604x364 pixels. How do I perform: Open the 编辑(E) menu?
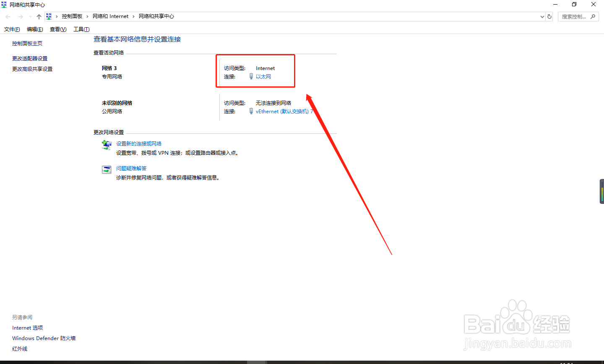point(35,29)
